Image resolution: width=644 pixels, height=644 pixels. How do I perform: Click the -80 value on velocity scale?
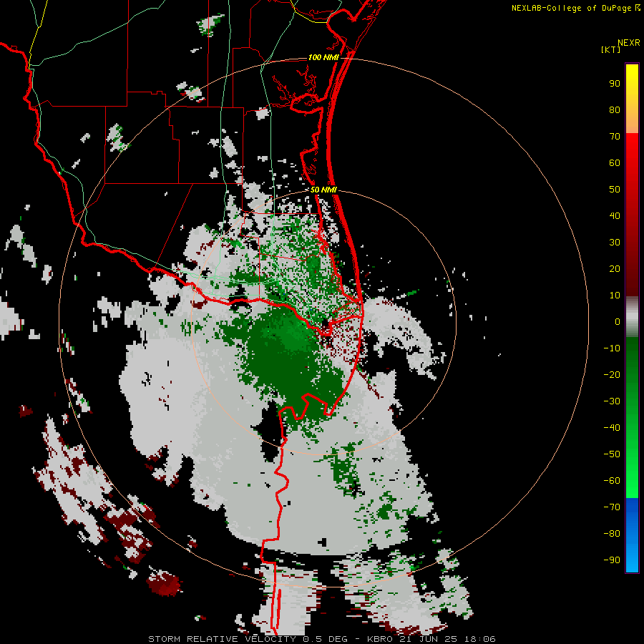pyautogui.click(x=612, y=534)
